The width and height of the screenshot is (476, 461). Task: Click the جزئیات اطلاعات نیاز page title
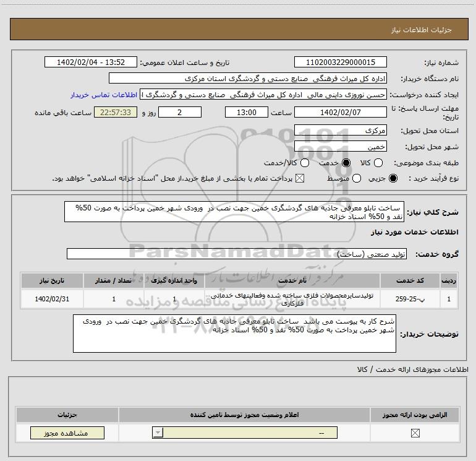point(421,30)
